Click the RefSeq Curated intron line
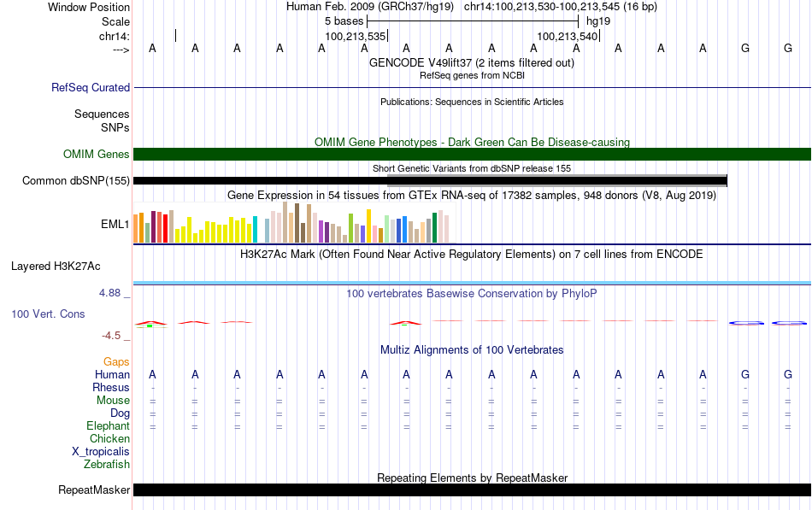 click(473, 87)
